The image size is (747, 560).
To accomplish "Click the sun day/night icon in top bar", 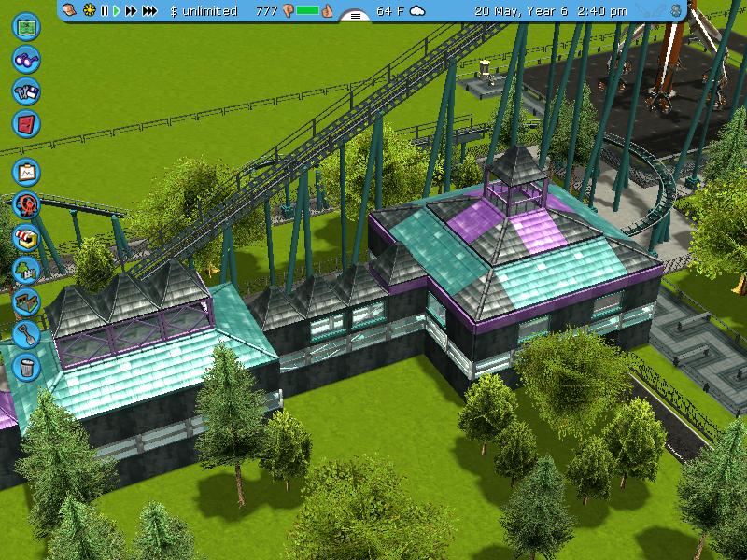I will click(89, 10).
